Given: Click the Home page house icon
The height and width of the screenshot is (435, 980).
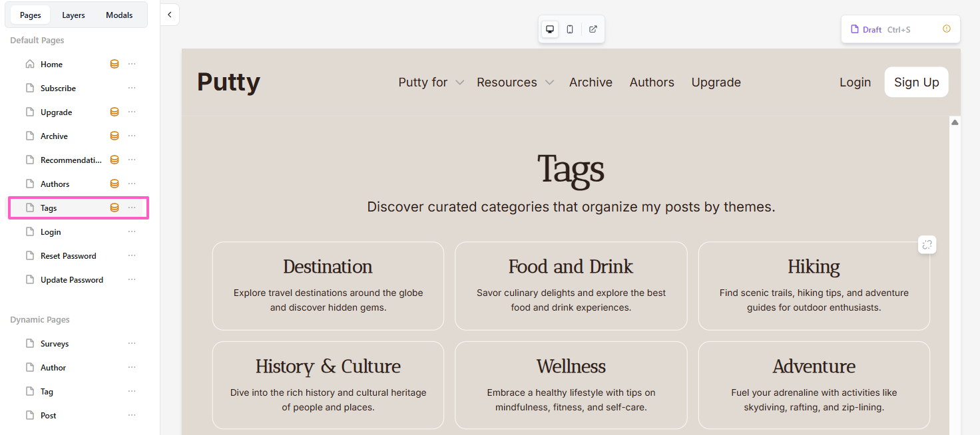Looking at the screenshot, I should [x=29, y=65].
